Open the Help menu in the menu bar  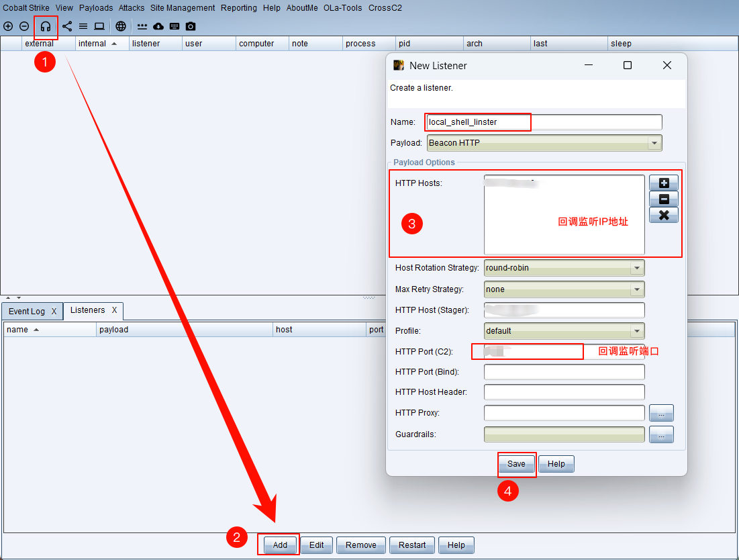(x=271, y=8)
